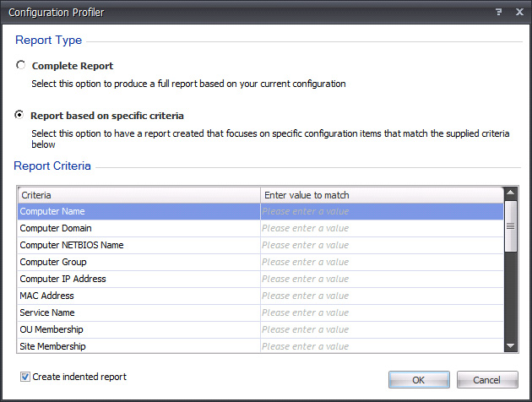
Task: Select Report based on specific criteria option
Action: click(x=20, y=116)
